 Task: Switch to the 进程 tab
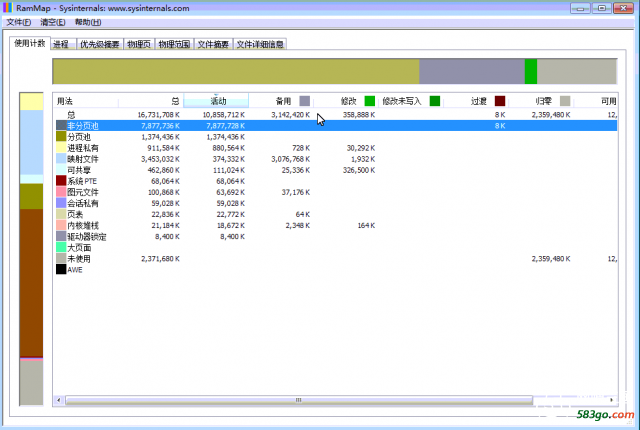click(x=62, y=44)
